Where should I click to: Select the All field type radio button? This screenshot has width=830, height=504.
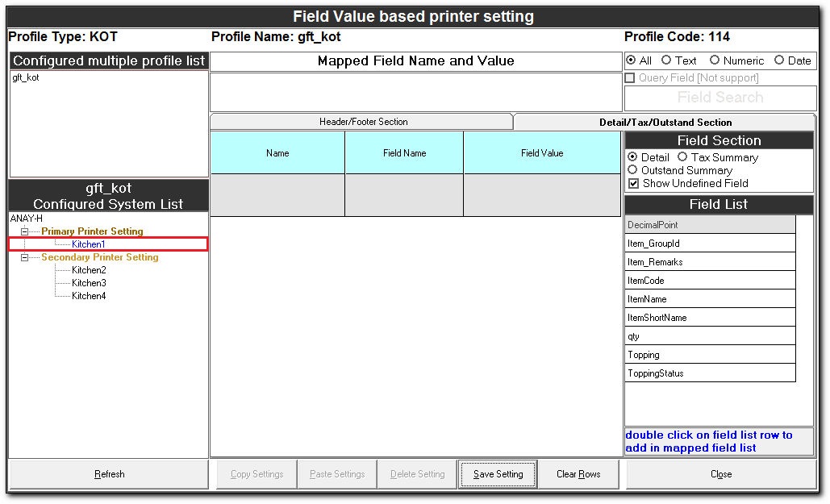tap(631, 60)
